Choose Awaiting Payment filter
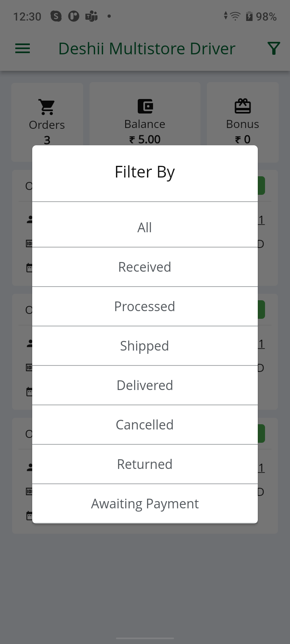This screenshot has height=644, width=290. (x=145, y=504)
